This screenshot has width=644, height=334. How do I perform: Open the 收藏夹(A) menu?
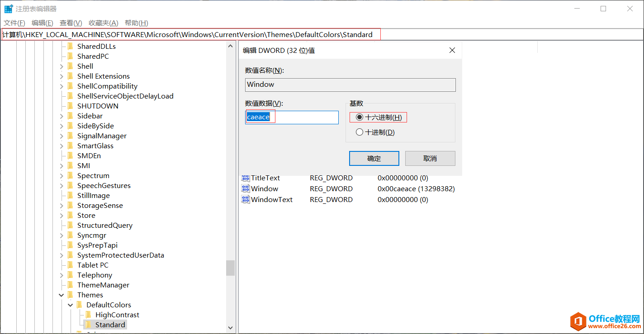pos(104,23)
